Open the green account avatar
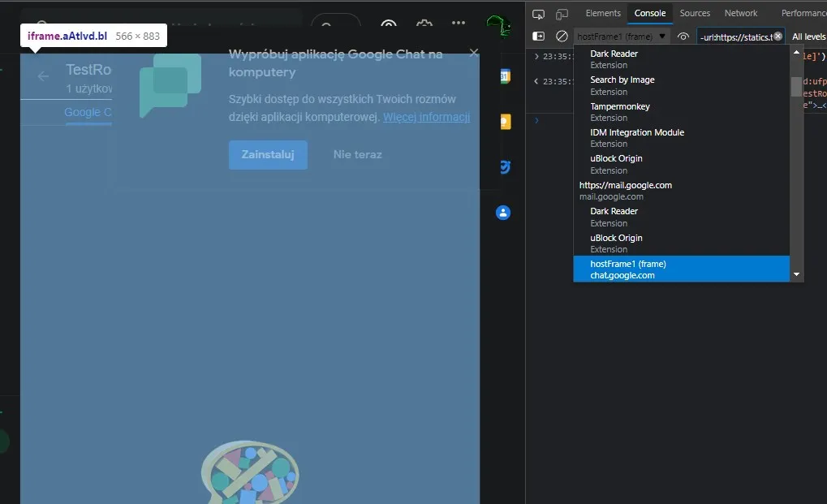Image resolution: width=827 pixels, height=504 pixels. click(x=497, y=25)
